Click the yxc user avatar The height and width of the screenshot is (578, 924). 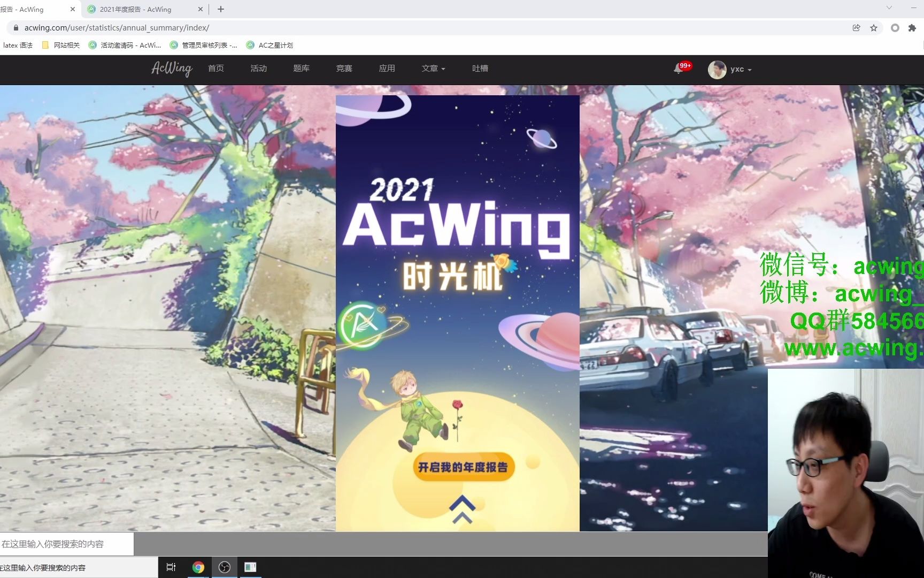[x=717, y=70]
